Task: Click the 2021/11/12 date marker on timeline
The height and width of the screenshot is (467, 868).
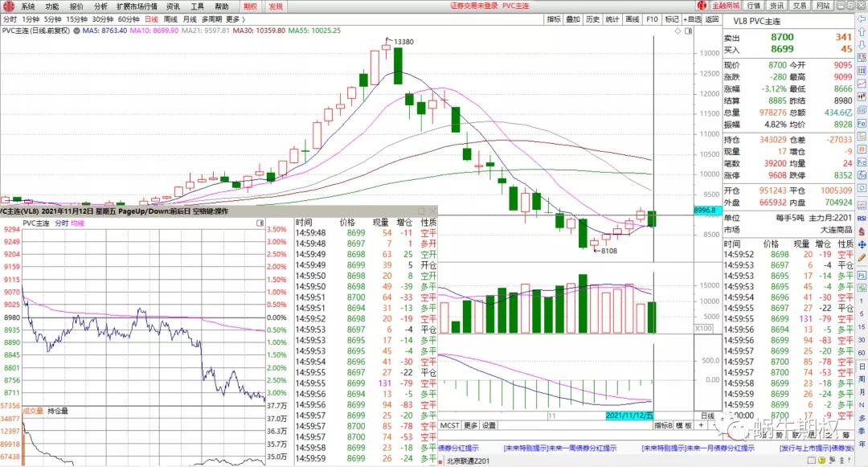Action: (x=629, y=416)
